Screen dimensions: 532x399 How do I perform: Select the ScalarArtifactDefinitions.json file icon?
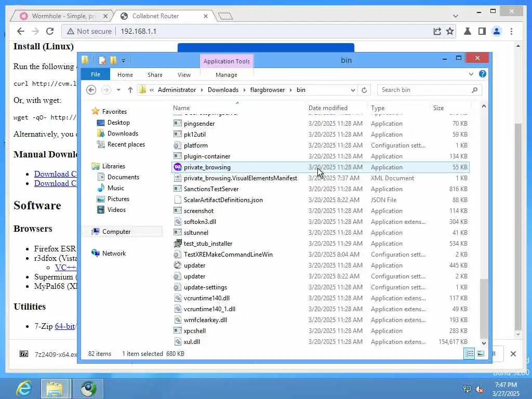[x=178, y=200]
